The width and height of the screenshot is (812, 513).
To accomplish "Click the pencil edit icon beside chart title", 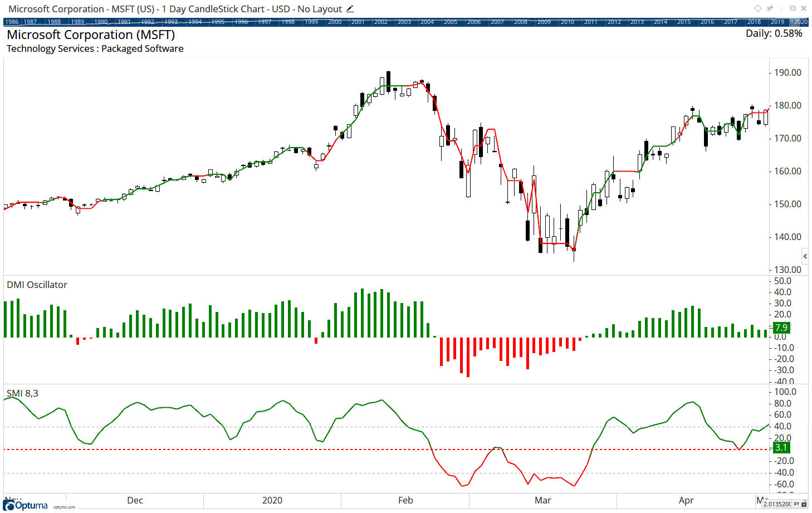I will pyautogui.click(x=350, y=9).
